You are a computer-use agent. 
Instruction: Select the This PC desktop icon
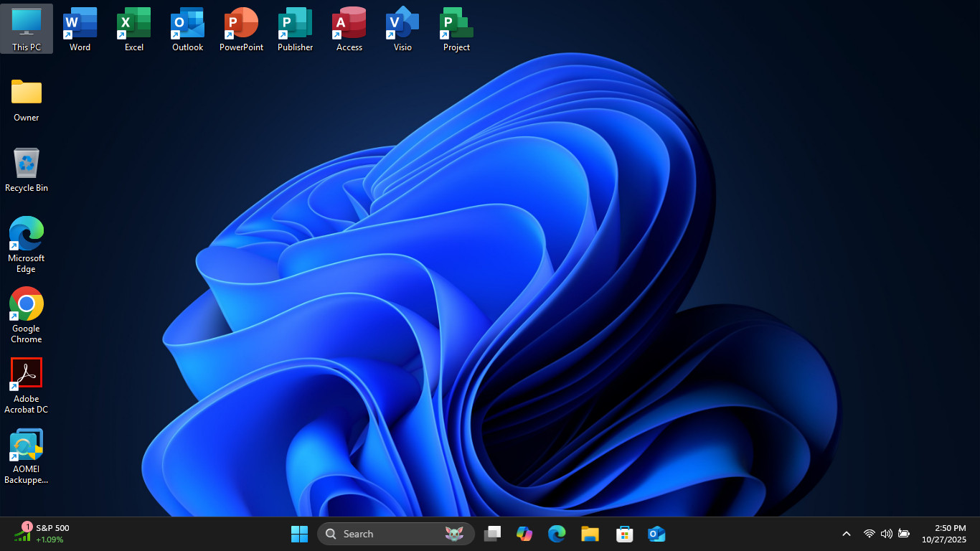(27, 29)
